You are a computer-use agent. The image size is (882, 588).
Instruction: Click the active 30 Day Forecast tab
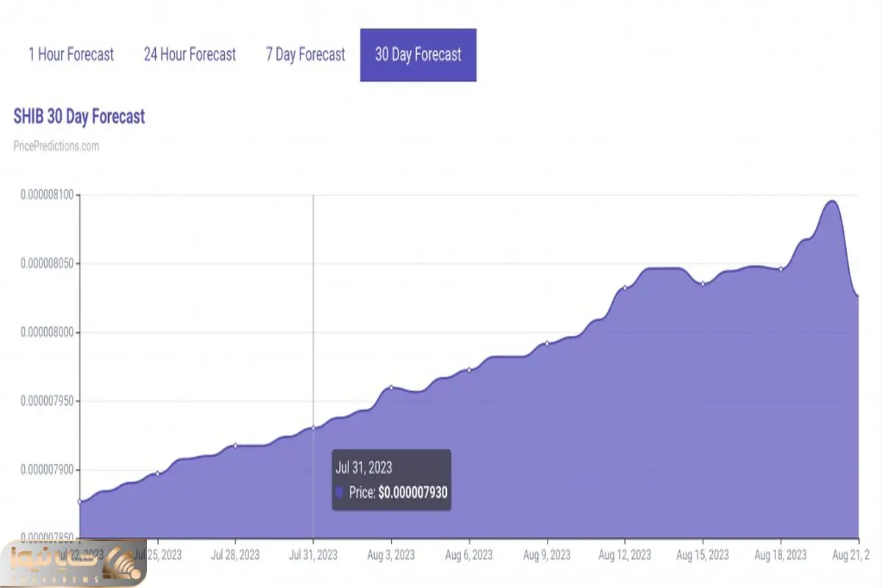(x=418, y=54)
